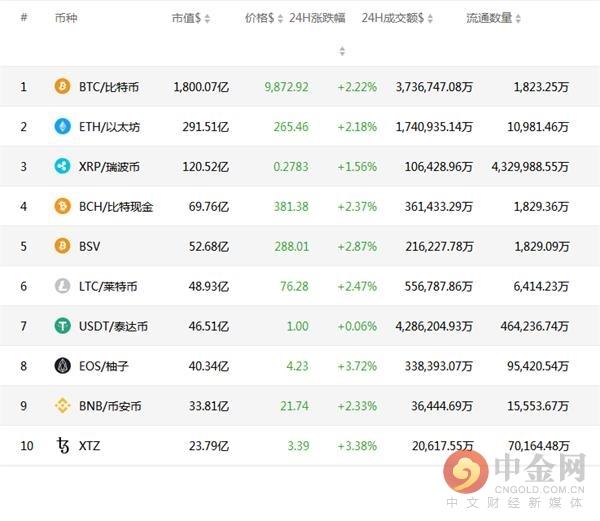Open EOS/柚子 coin link

point(104,366)
